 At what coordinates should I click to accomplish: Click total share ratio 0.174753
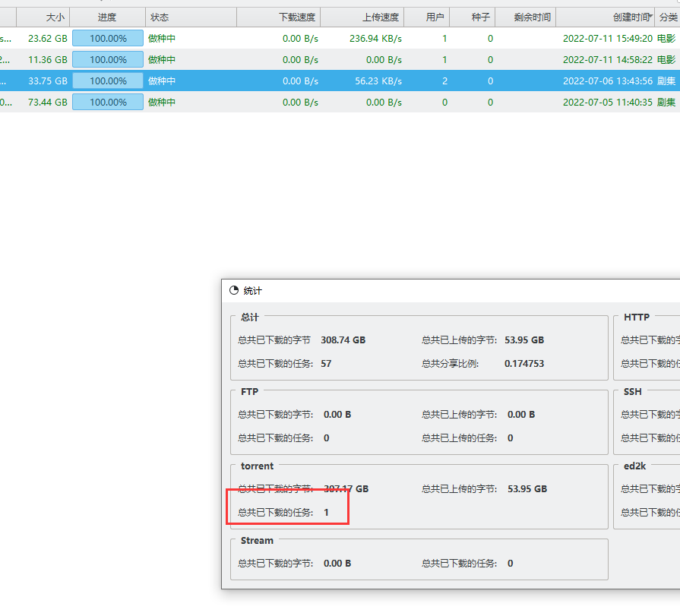pyautogui.click(x=524, y=363)
